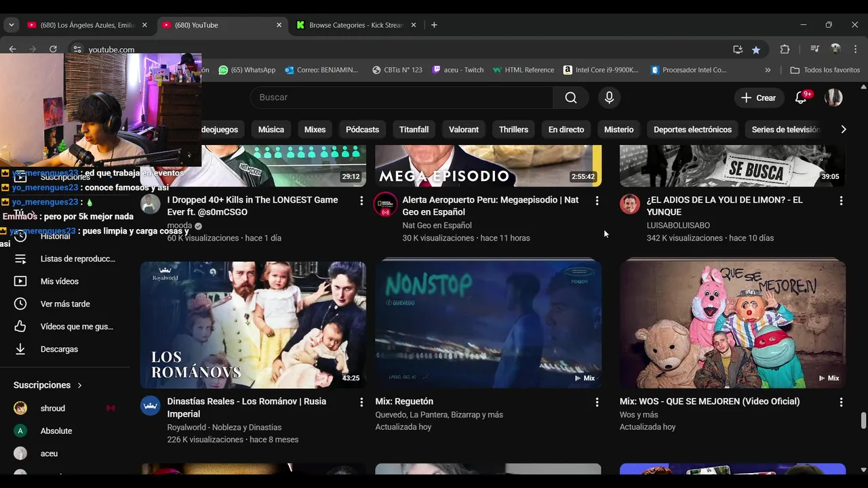Open Listas de reproducción in sidebar
Viewport: 868px width, 488px height.
[x=64, y=259]
